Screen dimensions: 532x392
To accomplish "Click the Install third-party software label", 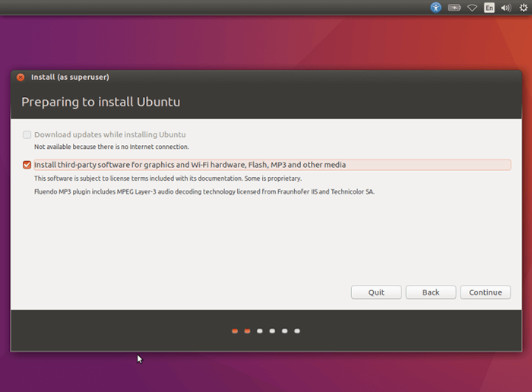I will tap(190, 165).
